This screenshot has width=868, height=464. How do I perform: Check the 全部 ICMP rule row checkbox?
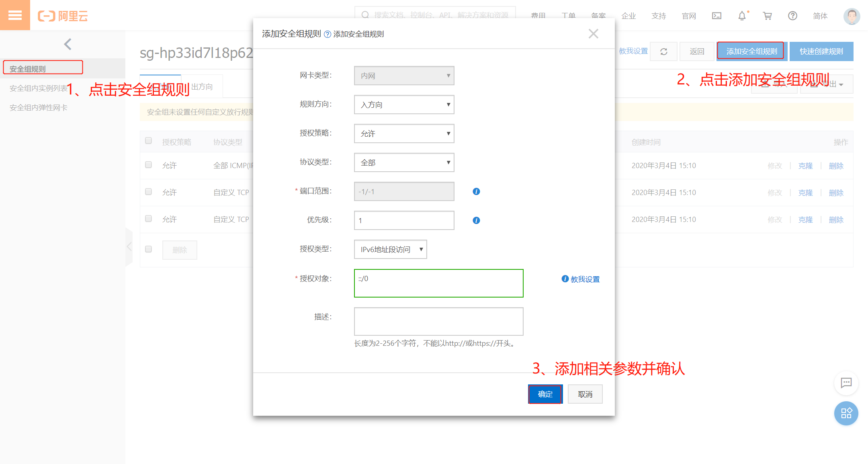click(148, 165)
